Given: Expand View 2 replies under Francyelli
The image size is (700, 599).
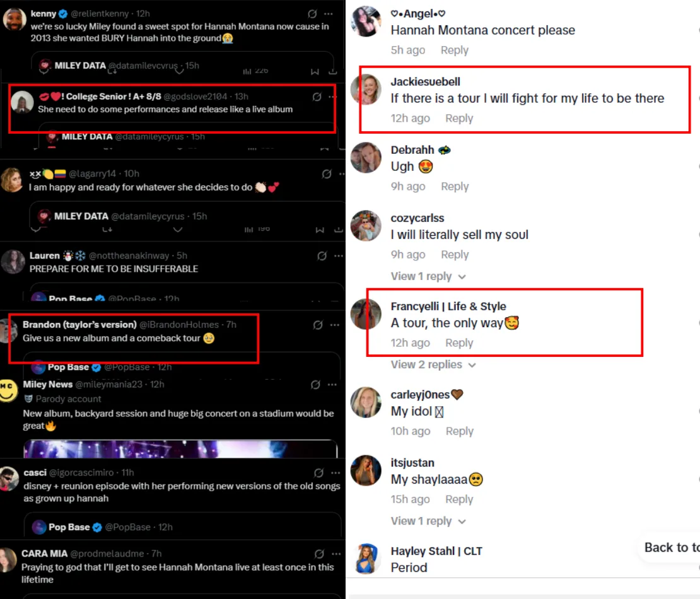Looking at the screenshot, I should [x=433, y=364].
